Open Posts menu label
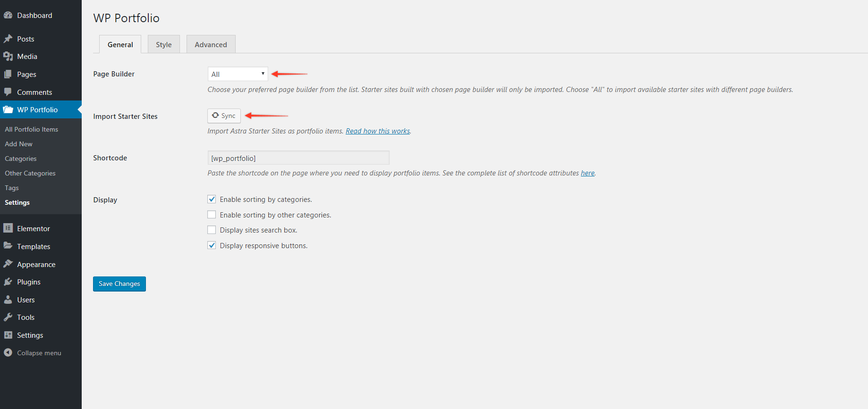 coord(26,39)
